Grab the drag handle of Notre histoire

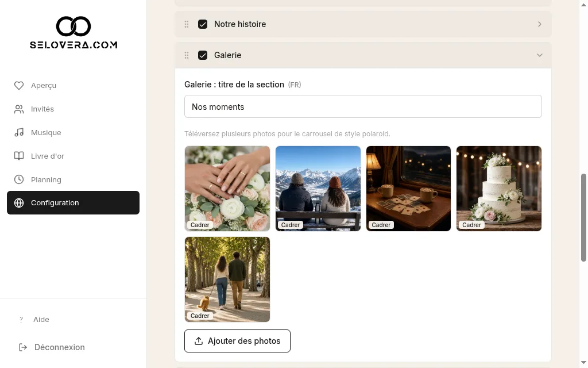[187, 24]
